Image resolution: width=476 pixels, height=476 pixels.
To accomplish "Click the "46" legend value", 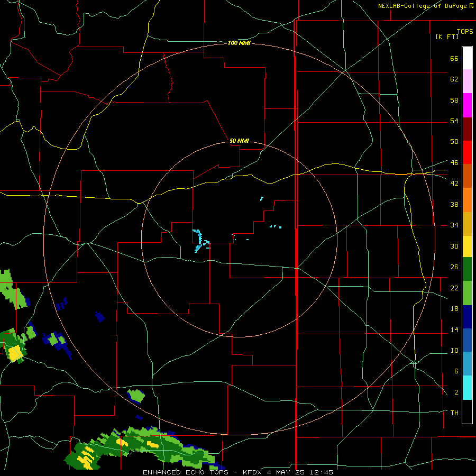I will click(454, 162).
